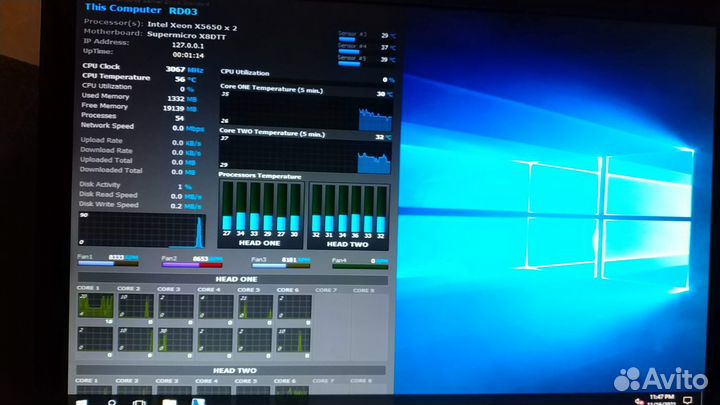Click the taskbar clock showing 11:47 PM
Image resolution: width=720 pixels, height=405 pixels.
(x=661, y=399)
